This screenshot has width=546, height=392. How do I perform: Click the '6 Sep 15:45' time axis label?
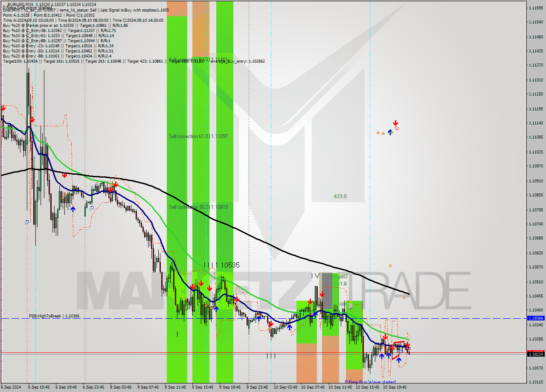(39, 387)
